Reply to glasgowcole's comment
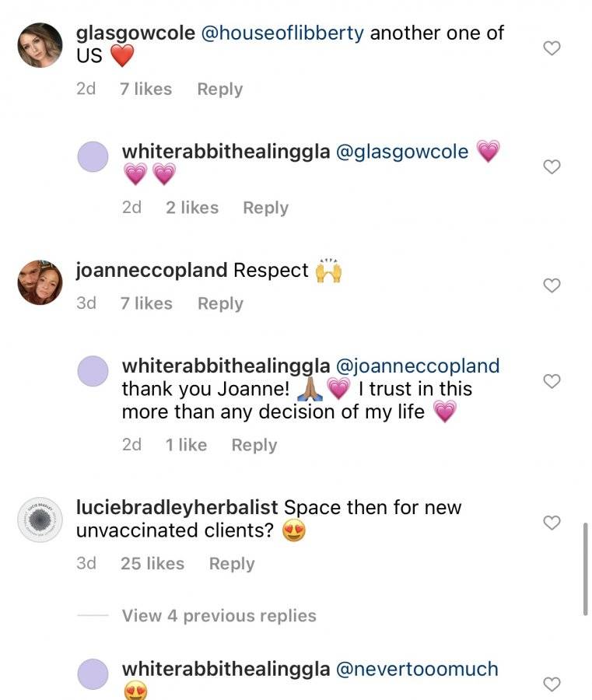The height and width of the screenshot is (700, 592). click(220, 89)
